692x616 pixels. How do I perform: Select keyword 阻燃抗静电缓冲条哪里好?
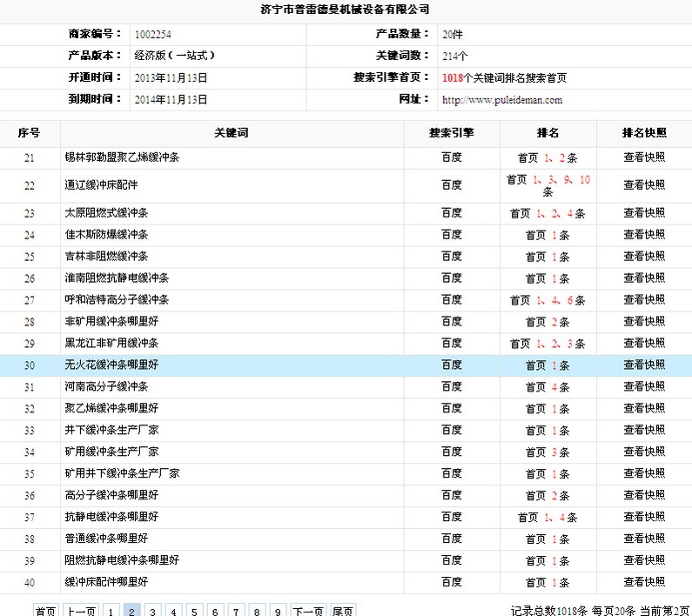122,560
